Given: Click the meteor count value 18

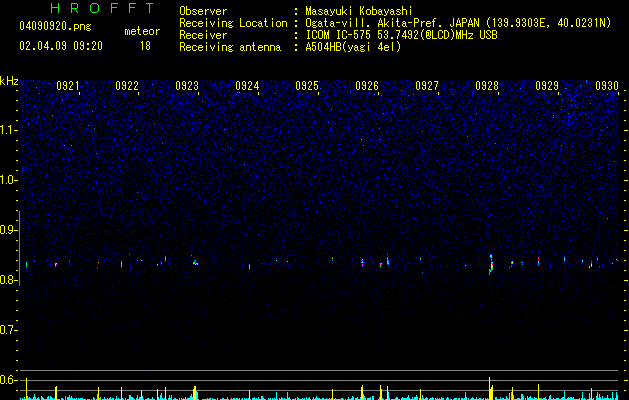Looking at the screenshot, I should pos(145,46).
